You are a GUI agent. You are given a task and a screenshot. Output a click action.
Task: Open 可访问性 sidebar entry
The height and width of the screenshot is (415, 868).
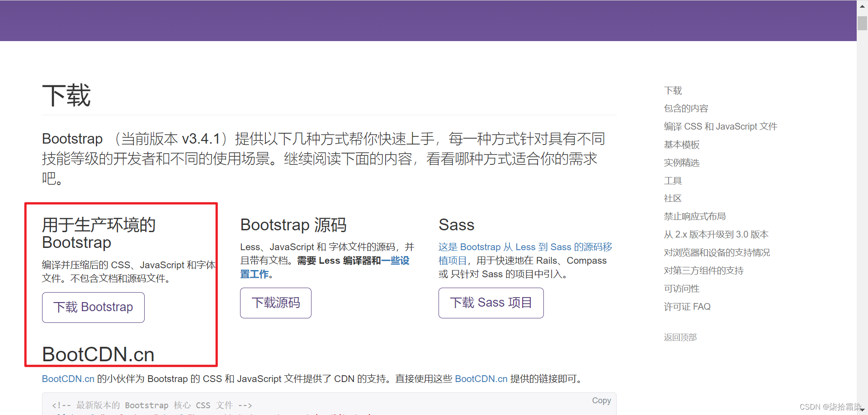(x=681, y=289)
